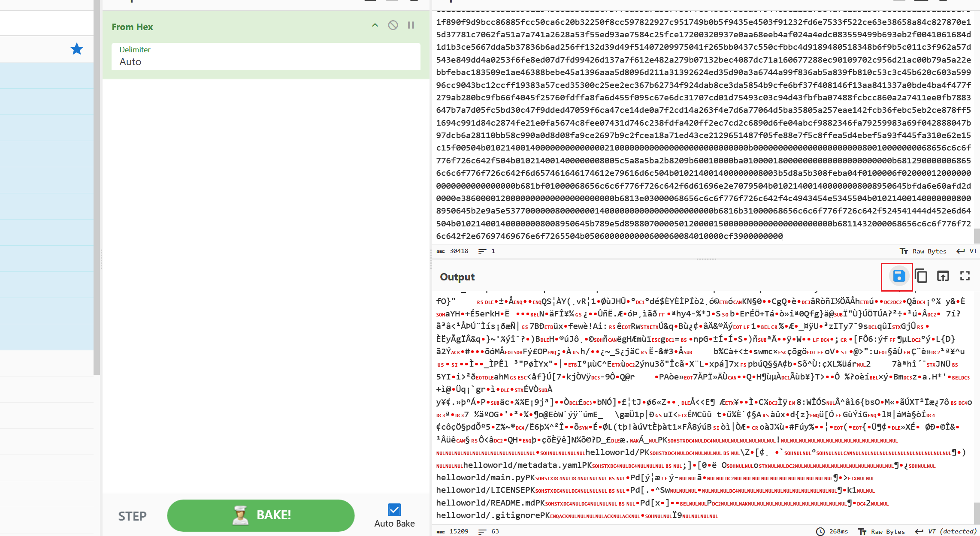Open the output Raw Bytes encoding selector
980x536 pixels.
pyautogui.click(x=882, y=531)
